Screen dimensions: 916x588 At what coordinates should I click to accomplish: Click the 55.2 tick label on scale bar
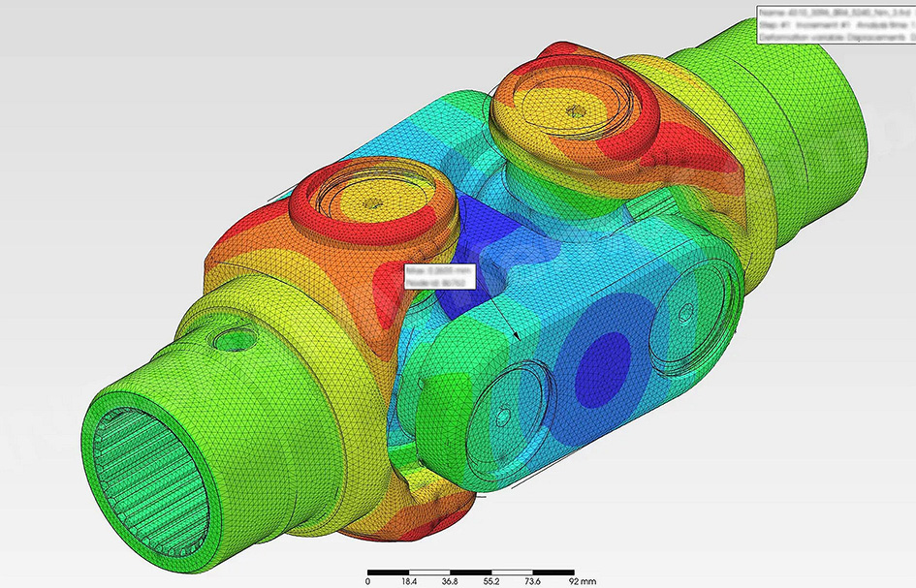pos(491,581)
